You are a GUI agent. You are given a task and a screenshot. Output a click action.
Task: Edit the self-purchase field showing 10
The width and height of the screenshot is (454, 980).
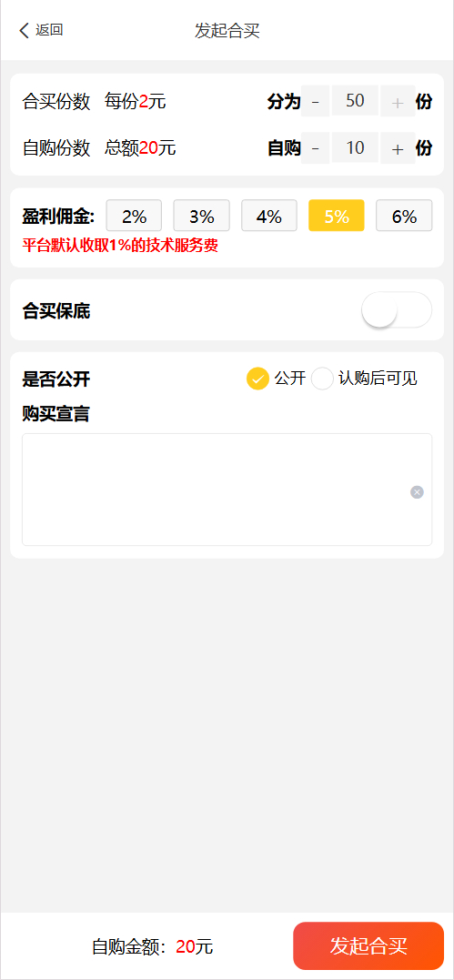[355, 148]
